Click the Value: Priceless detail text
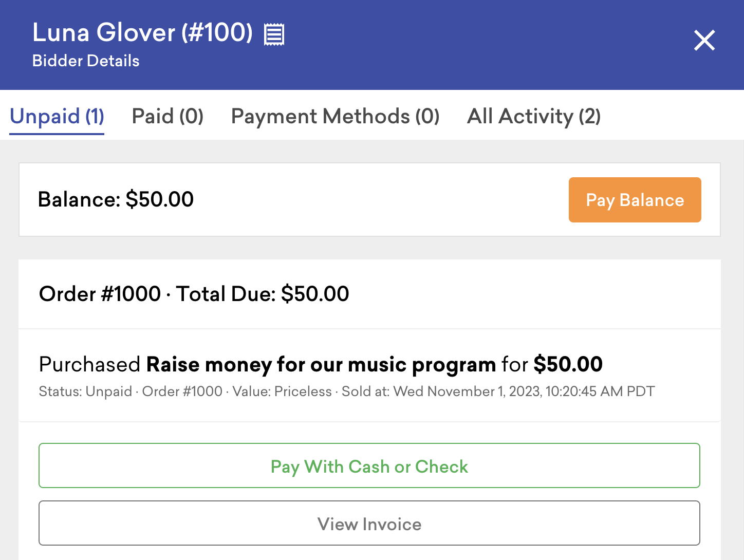 point(282,391)
